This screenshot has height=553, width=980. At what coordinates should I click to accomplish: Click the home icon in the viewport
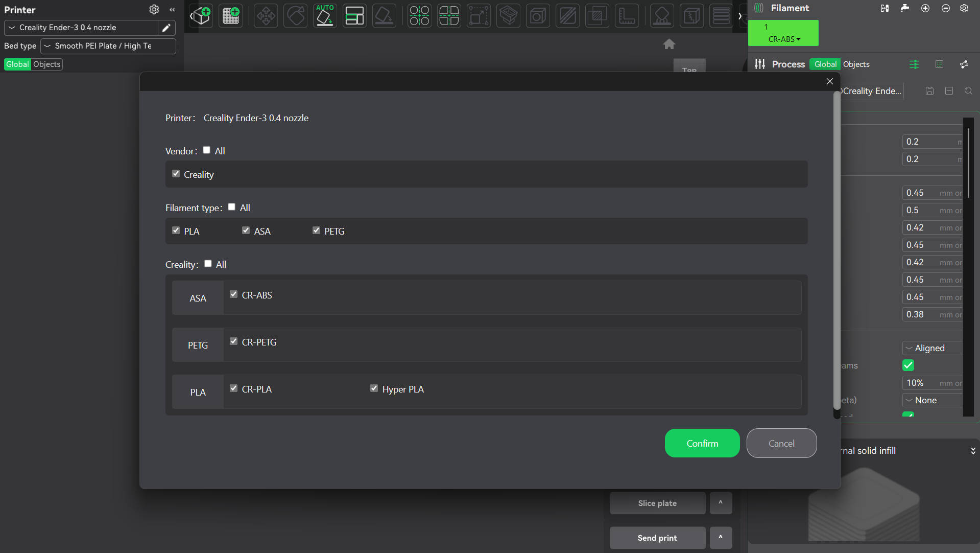click(669, 44)
